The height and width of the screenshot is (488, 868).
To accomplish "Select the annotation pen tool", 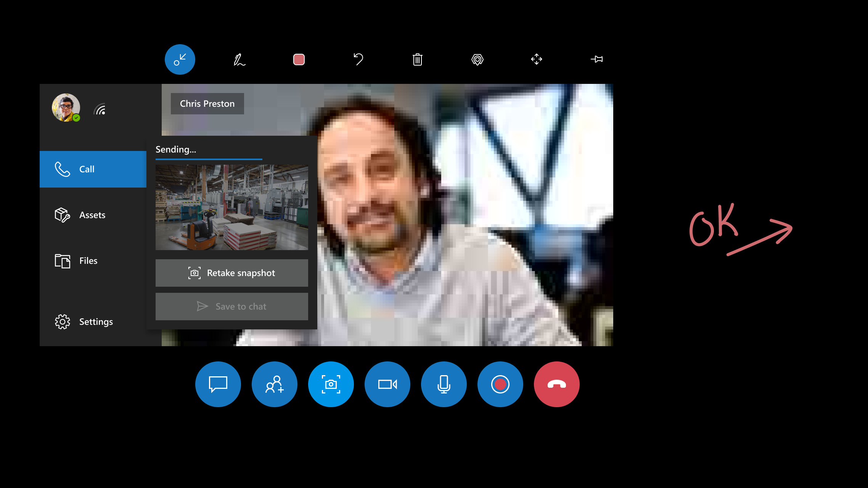I will tap(239, 59).
